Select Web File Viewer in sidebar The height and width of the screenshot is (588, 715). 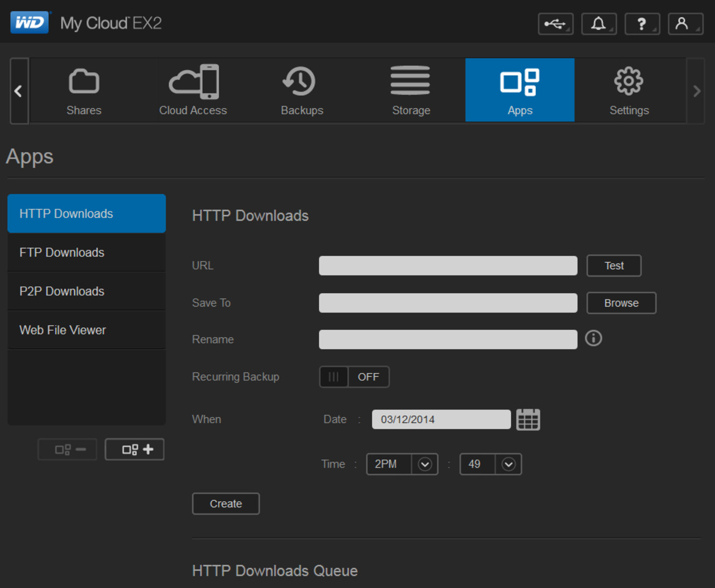coord(87,330)
